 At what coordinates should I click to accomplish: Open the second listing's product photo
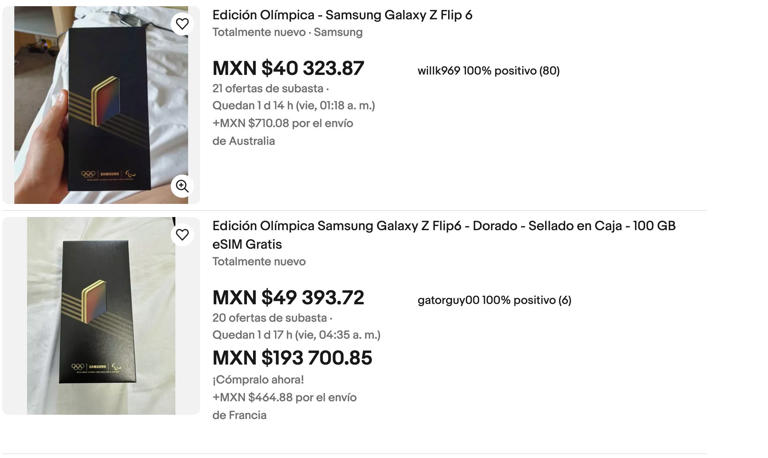(x=100, y=315)
